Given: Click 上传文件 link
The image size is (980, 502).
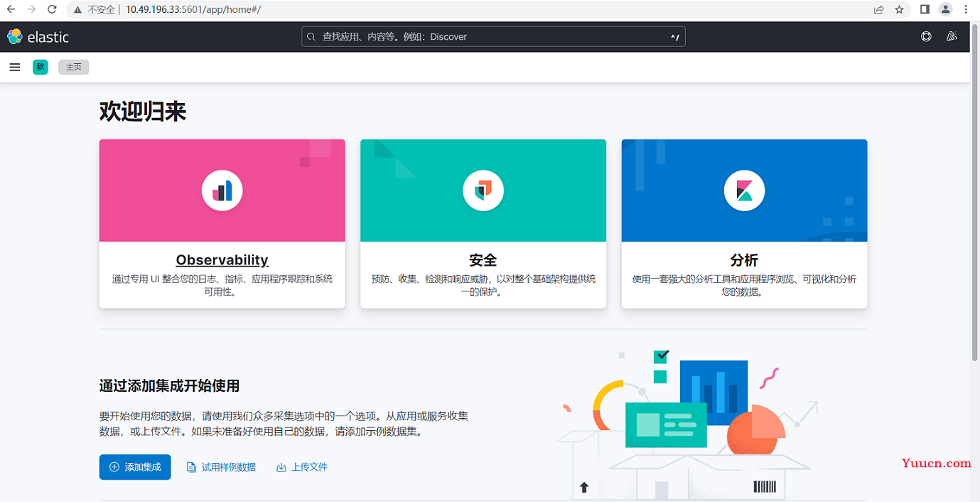Looking at the screenshot, I should pos(302,467).
